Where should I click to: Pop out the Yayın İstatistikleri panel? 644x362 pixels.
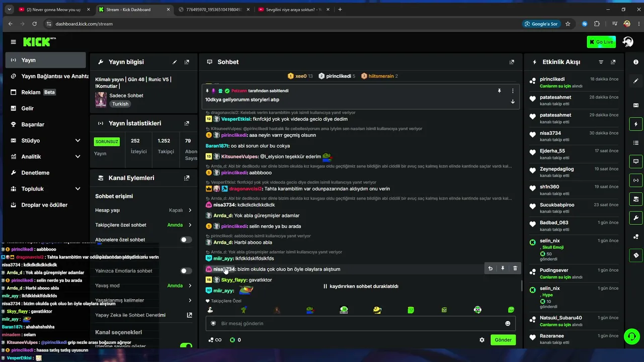pos(187,123)
